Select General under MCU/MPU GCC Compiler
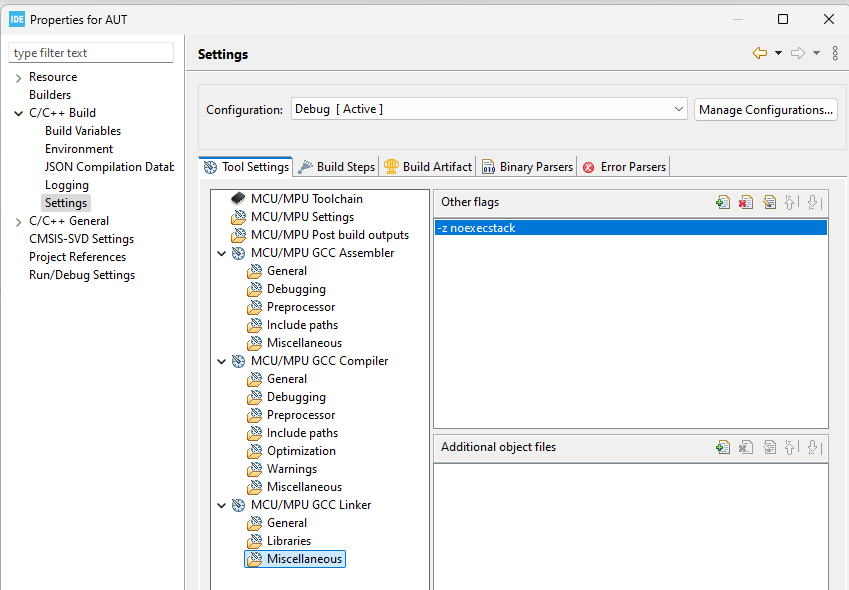This screenshot has height=590, width=849. tap(286, 379)
